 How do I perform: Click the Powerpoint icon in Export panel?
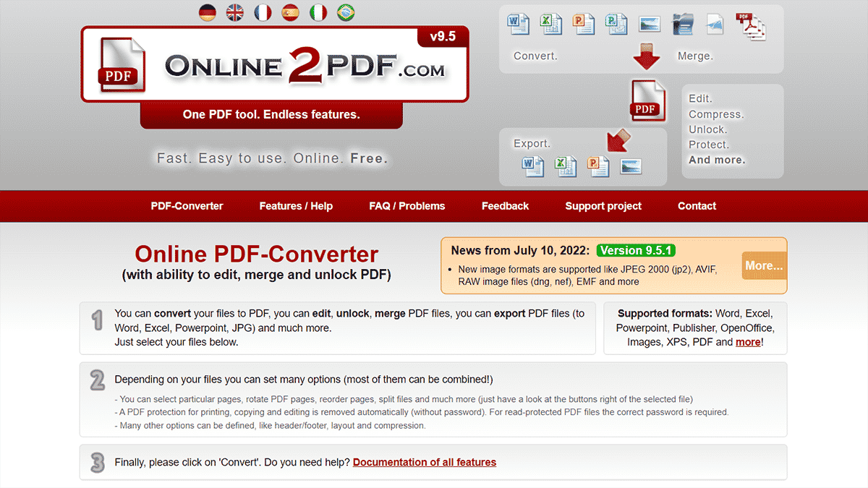click(598, 166)
